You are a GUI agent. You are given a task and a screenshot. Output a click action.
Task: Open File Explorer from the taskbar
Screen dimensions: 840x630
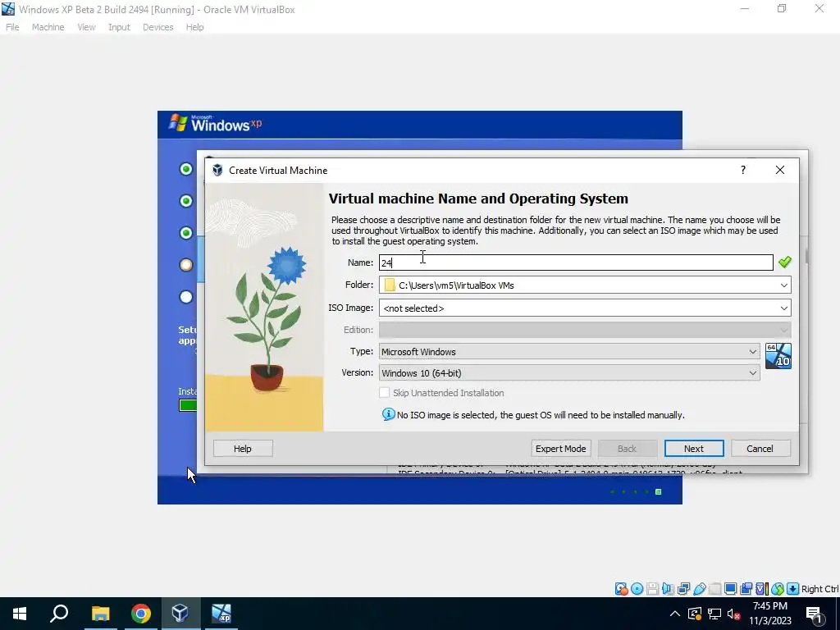tap(100, 614)
